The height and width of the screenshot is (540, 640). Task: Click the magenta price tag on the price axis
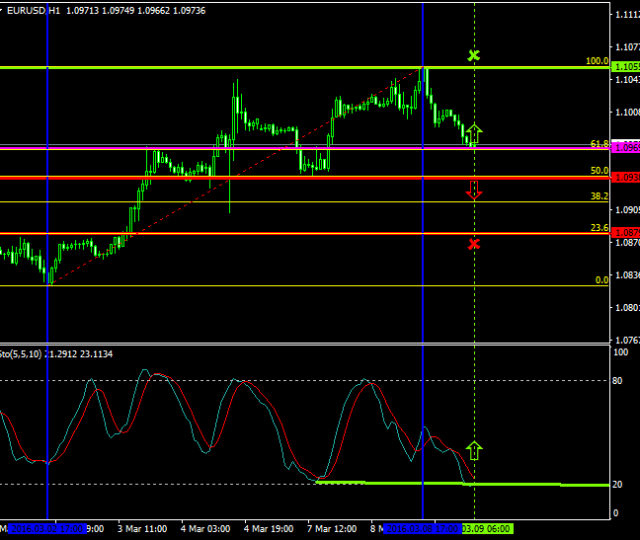click(625, 147)
